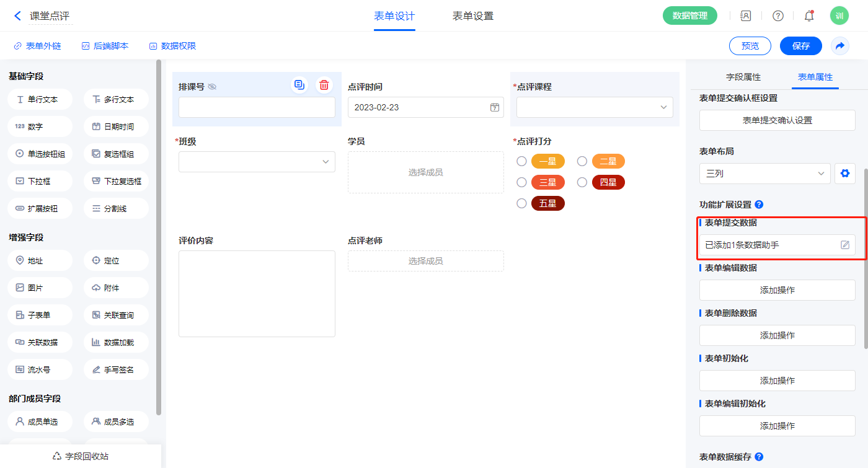Edit the 已添加1条数据助手 entry icon
The width and height of the screenshot is (868, 468).
pos(844,245)
